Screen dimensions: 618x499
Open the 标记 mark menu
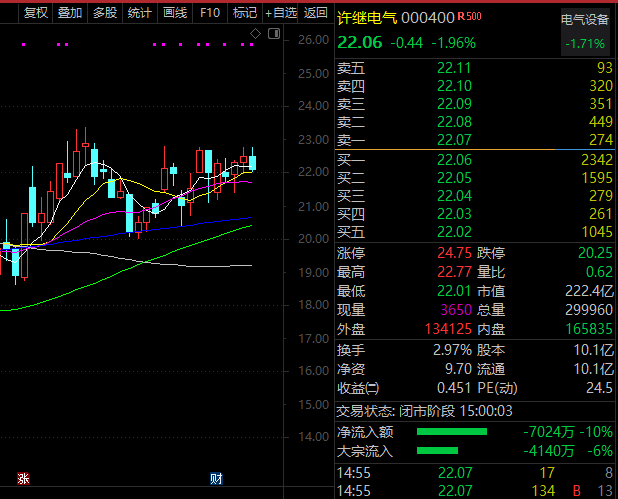[244, 13]
